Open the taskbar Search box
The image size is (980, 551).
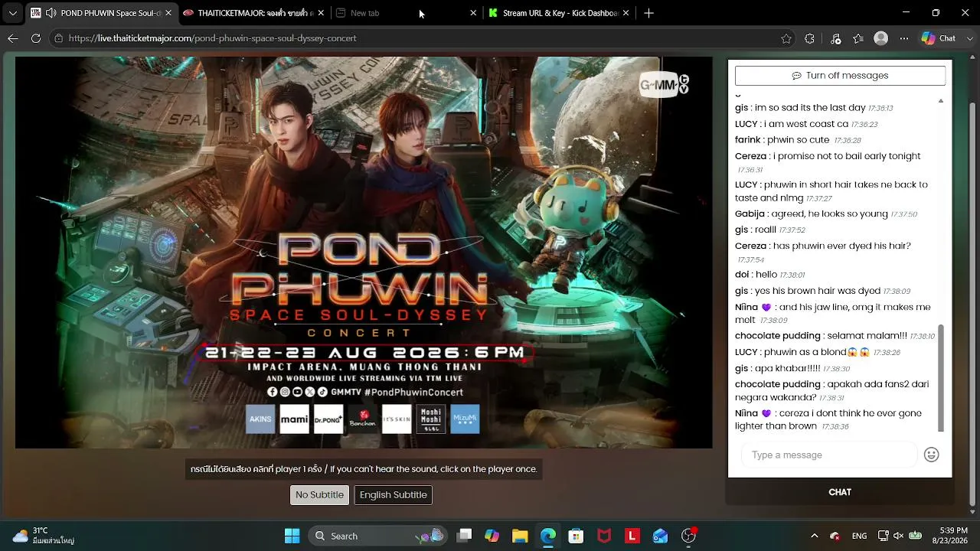378,536
